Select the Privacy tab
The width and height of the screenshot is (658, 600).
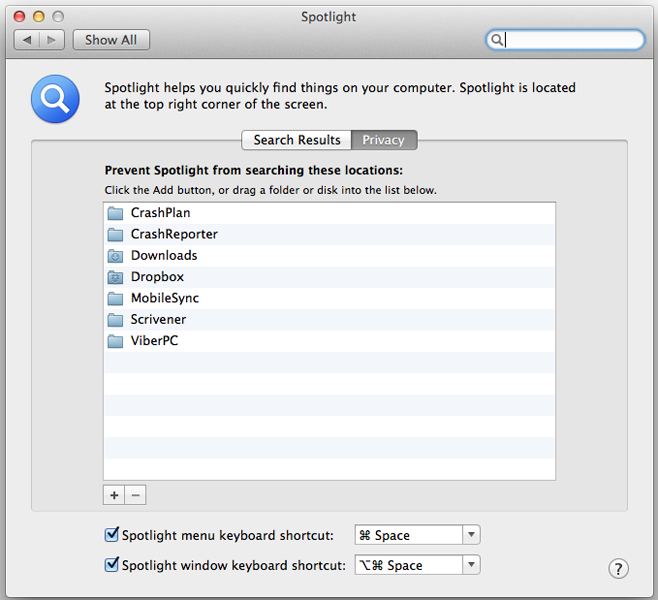tap(384, 140)
